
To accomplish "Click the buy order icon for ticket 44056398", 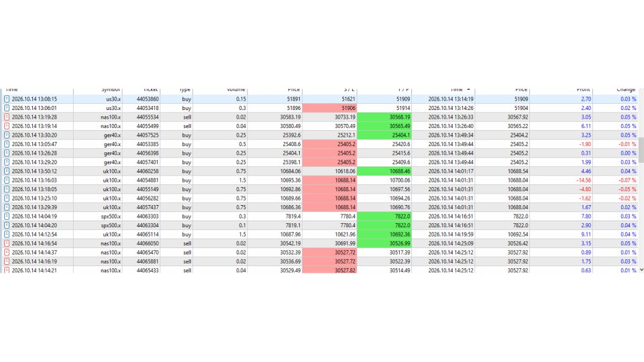I will (x=7, y=153).
